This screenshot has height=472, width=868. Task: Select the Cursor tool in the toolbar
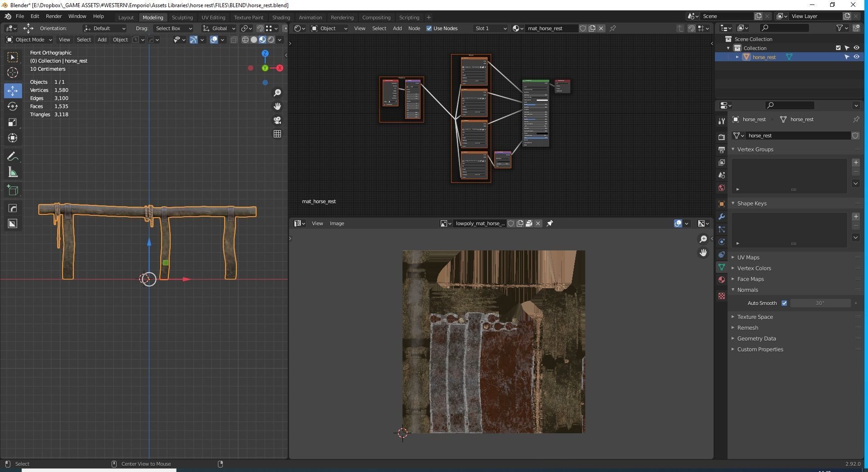pos(13,73)
